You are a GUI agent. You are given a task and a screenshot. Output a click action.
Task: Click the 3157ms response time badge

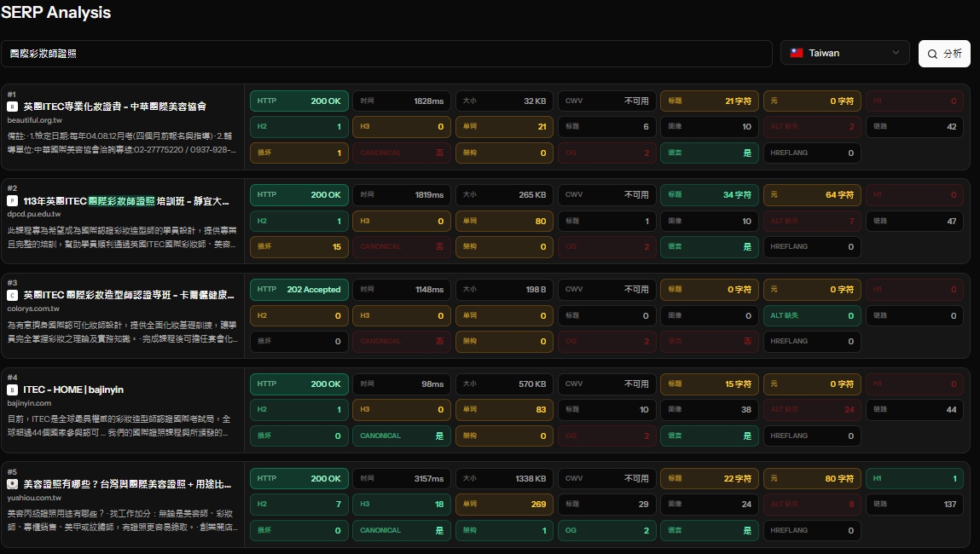[402, 478]
